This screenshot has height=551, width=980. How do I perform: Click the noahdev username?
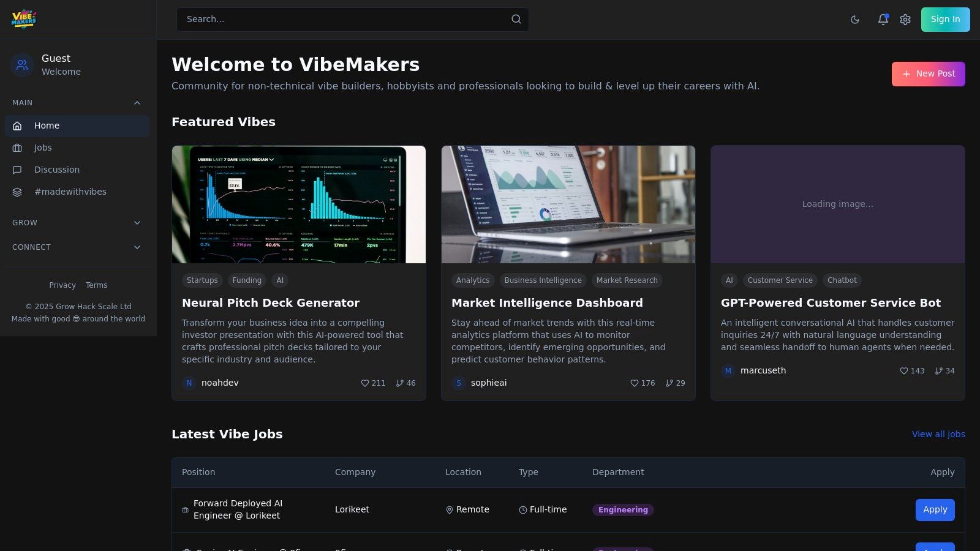220,383
